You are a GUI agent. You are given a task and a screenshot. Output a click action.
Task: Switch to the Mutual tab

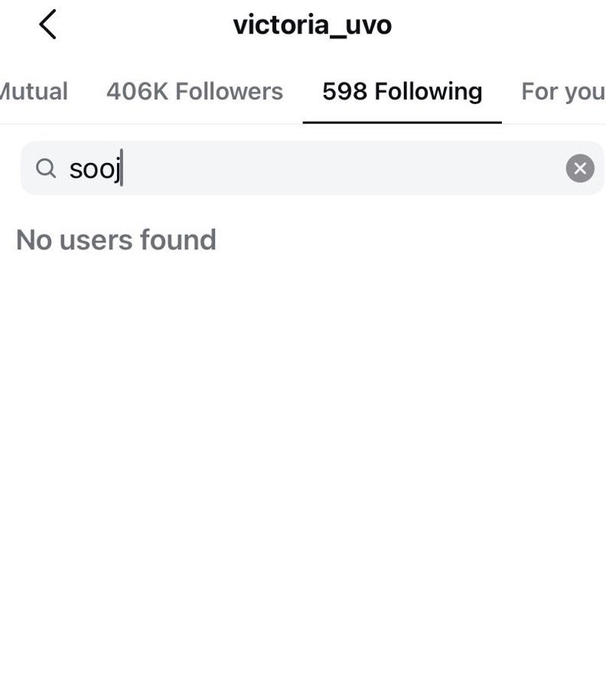click(x=34, y=92)
